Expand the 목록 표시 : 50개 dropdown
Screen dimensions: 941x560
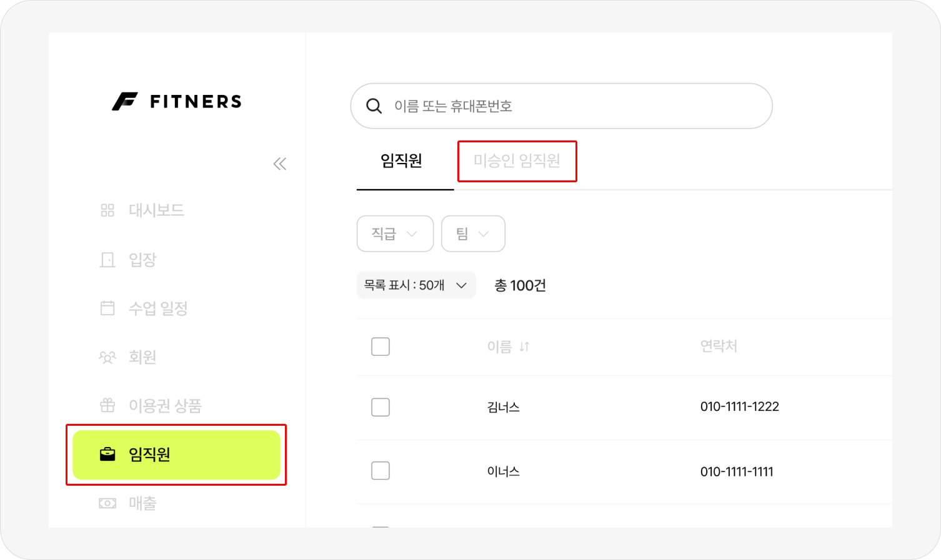(x=416, y=285)
